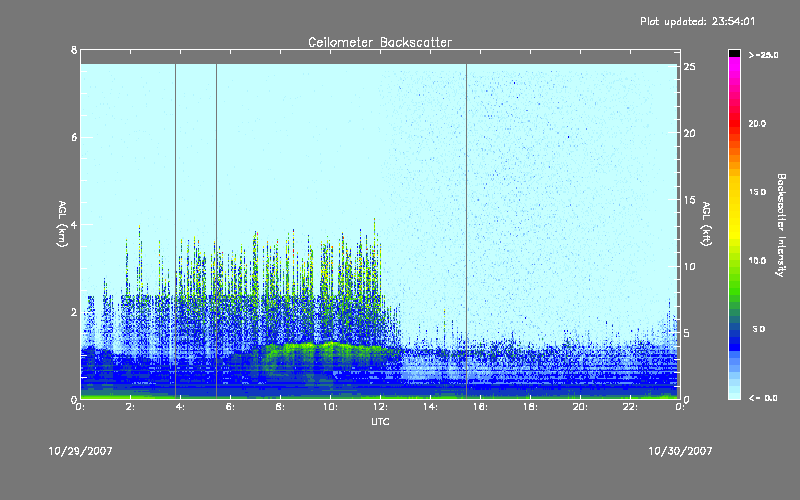The width and height of the screenshot is (800, 500).
Task: Click the 'Plot updated: 23:54:01' timestamp
Action: pyautogui.click(x=697, y=21)
